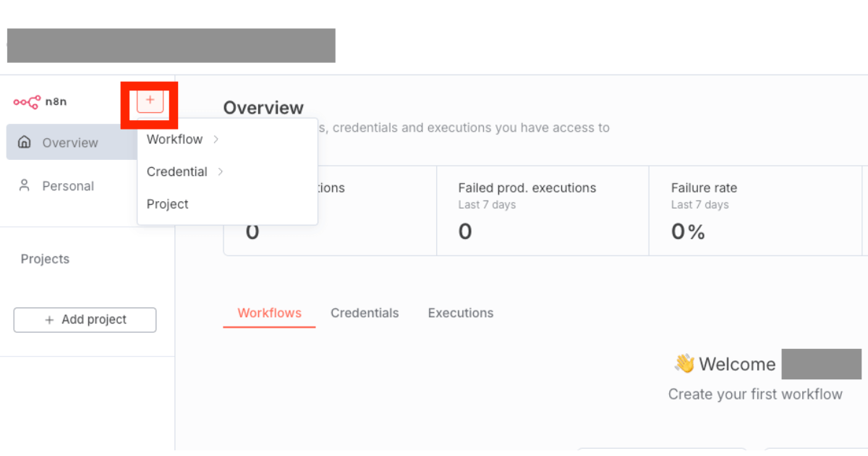Open the Failed prod. executions card

tap(542, 210)
